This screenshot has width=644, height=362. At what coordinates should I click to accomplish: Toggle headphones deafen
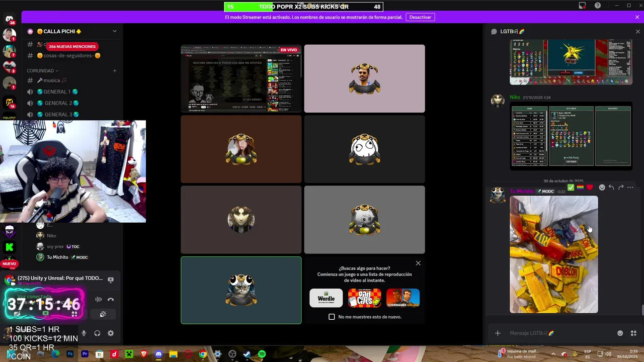point(97,333)
